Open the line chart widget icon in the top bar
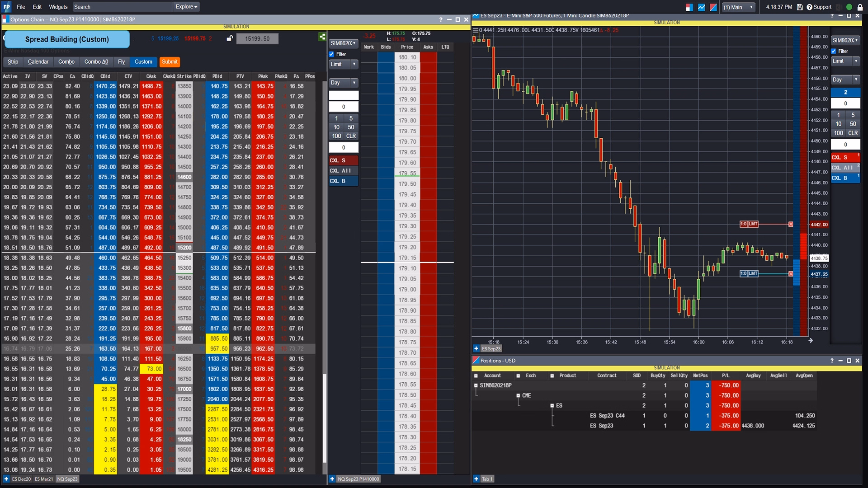 (x=702, y=7)
